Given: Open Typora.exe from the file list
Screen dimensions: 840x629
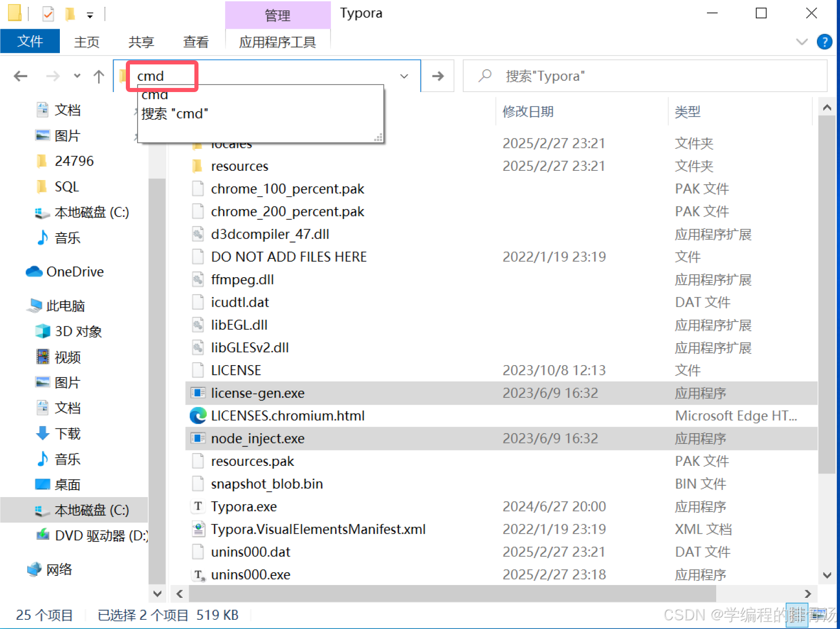Looking at the screenshot, I should pyautogui.click(x=244, y=506).
